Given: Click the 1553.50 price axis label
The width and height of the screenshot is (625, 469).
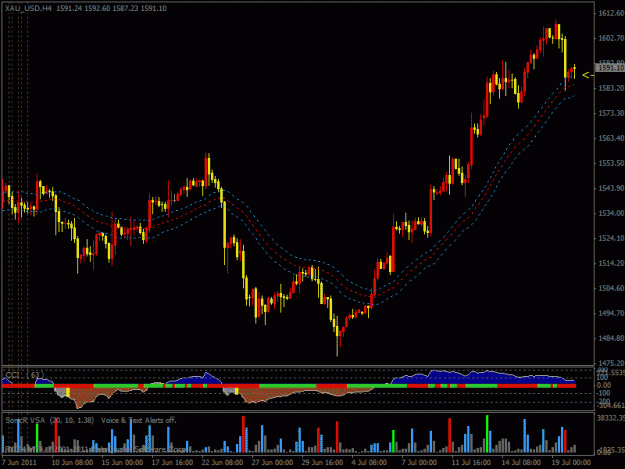Looking at the screenshot, I should 611,163.
